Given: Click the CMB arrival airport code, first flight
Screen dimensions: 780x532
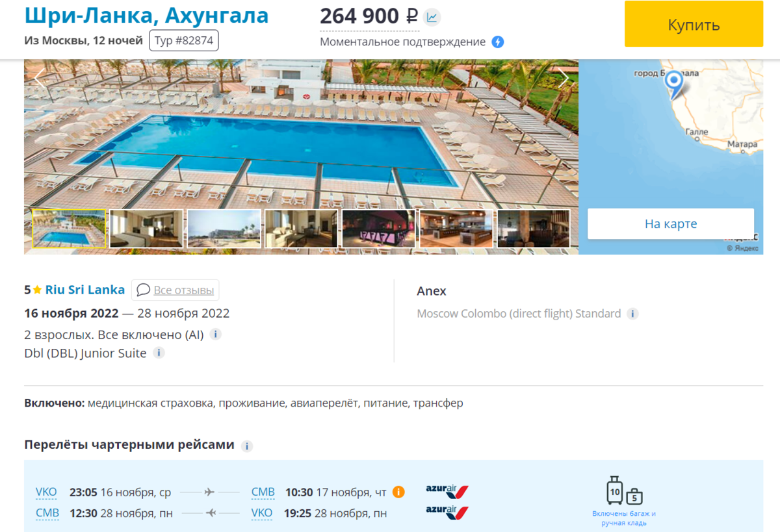Looking at the screenshot, I should pyautogui.click(x=263, y=492).
